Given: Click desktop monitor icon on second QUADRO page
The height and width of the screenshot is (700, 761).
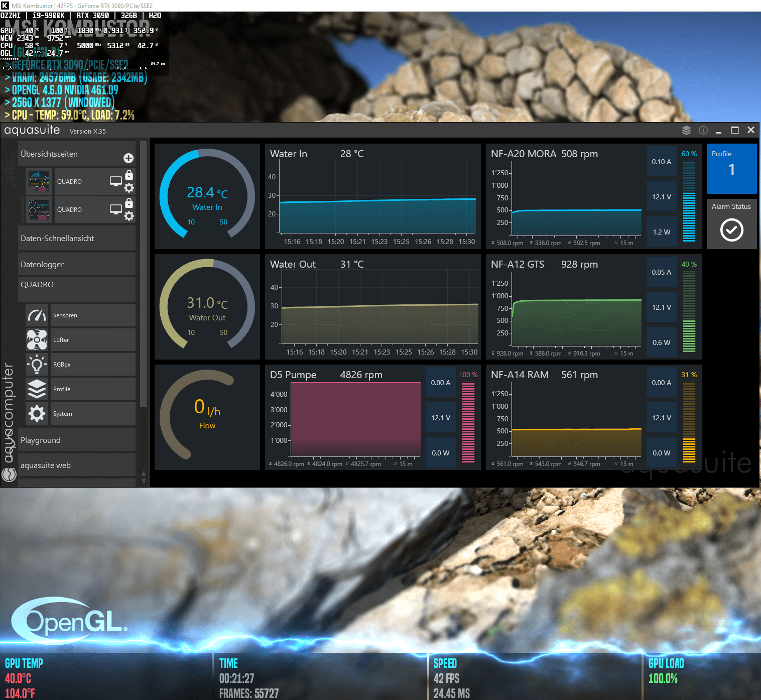Looking at the screenshot, I should 116,210.
